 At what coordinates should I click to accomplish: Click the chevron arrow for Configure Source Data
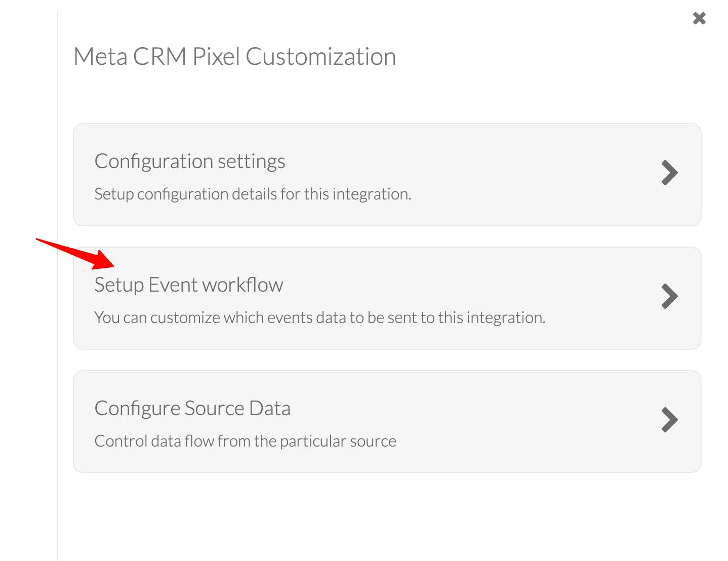(669, 420)
